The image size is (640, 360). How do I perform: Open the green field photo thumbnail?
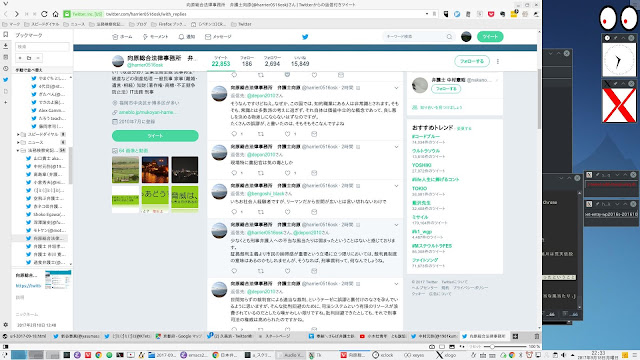click(125, 169)
